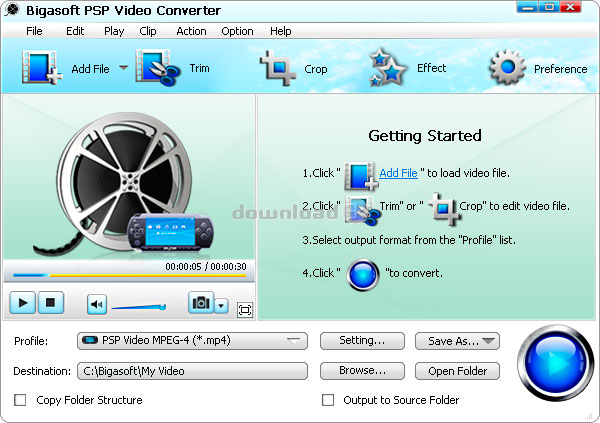The height and width of the screenshot is (423, 600).
Task: Minimize the Bigasoft window
Action: pos(527,7)
